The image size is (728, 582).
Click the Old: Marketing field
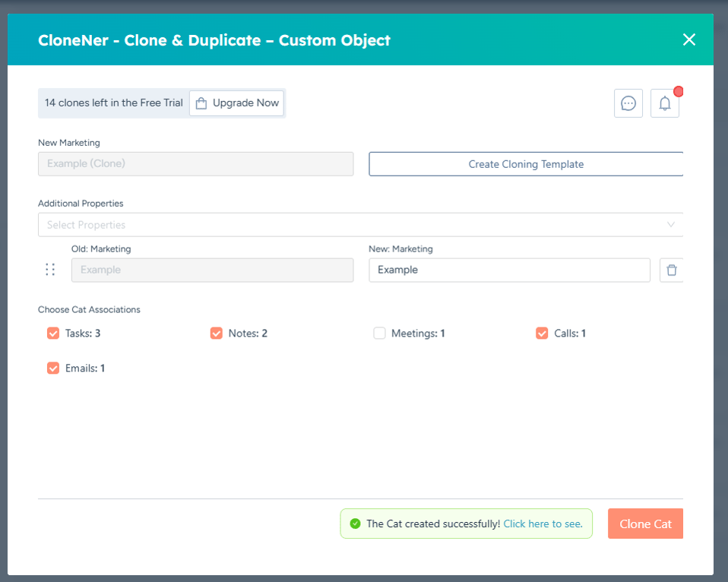coord(212,270)
